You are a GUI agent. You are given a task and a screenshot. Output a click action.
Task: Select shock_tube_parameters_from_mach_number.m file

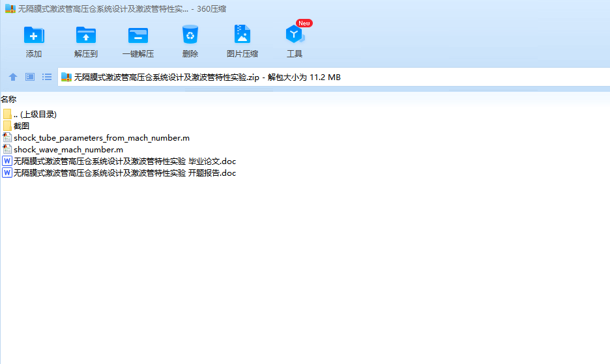point(102,137)
